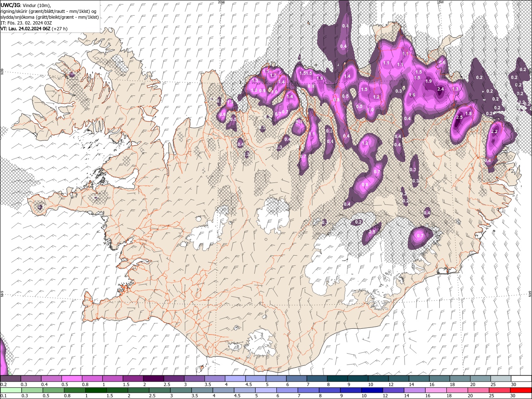Pick the royal blue 8 swatch in rain scale

coord(329,390)
